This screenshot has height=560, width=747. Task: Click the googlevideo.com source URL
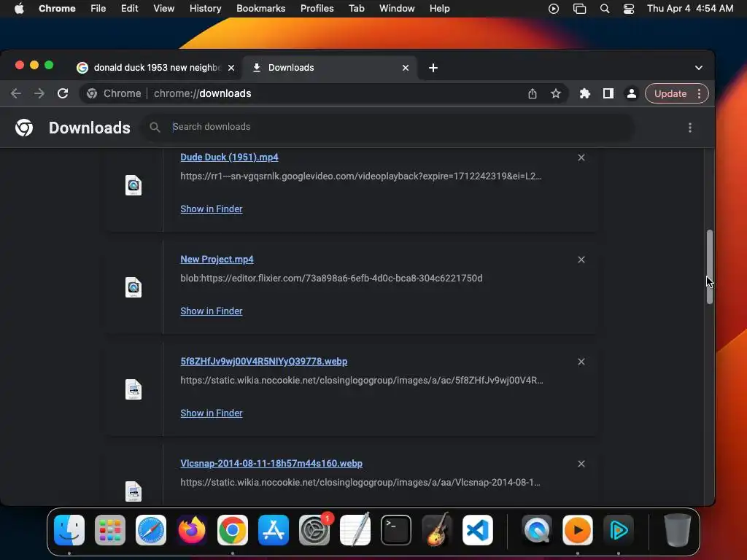click(x=361, y=176)
